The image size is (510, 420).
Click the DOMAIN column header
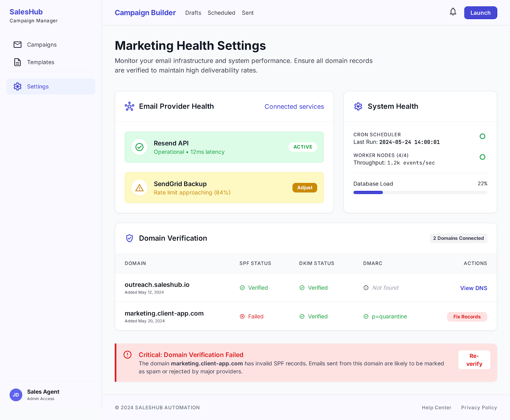click(x=135, y=263)
